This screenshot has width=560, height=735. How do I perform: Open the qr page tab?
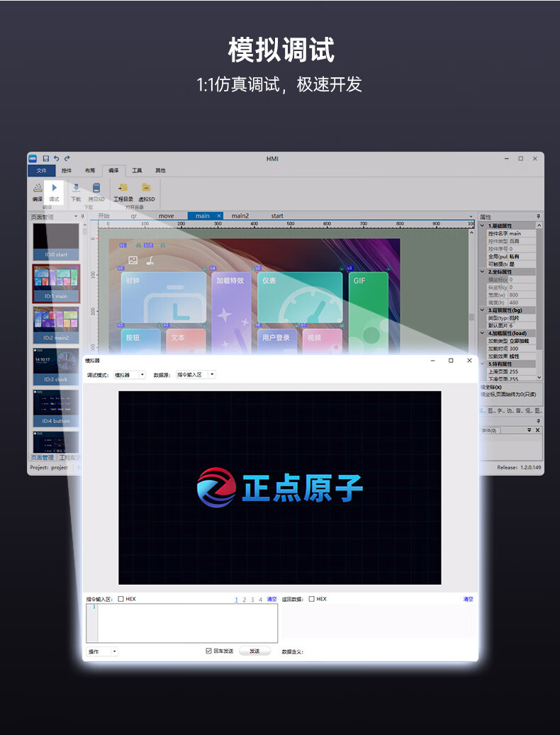point(133,216)
